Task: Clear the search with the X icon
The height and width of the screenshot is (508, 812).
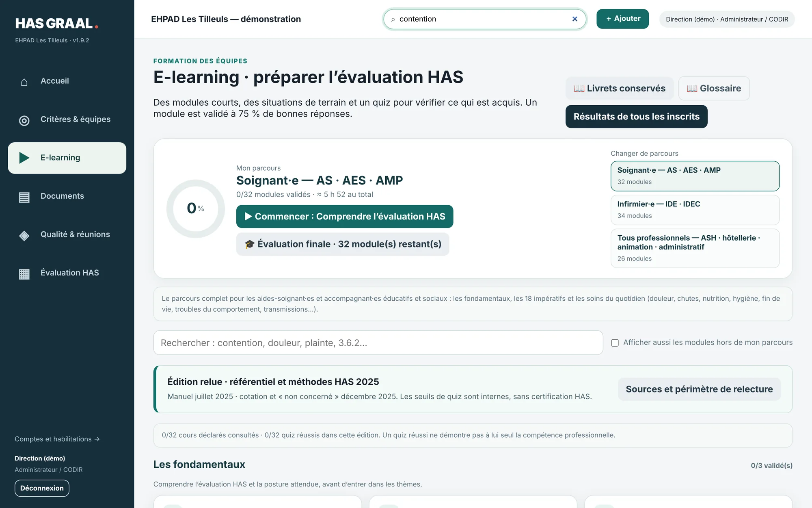Action: [574, 19]
